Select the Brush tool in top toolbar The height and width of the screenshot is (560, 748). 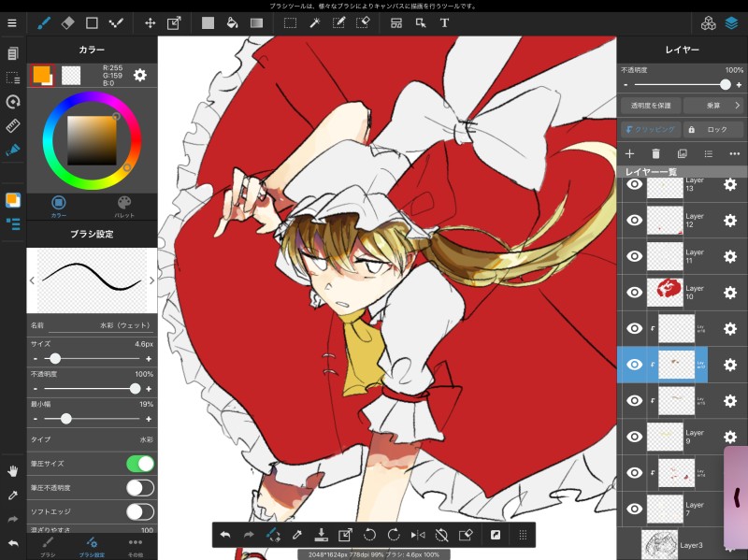click(44, 22)
